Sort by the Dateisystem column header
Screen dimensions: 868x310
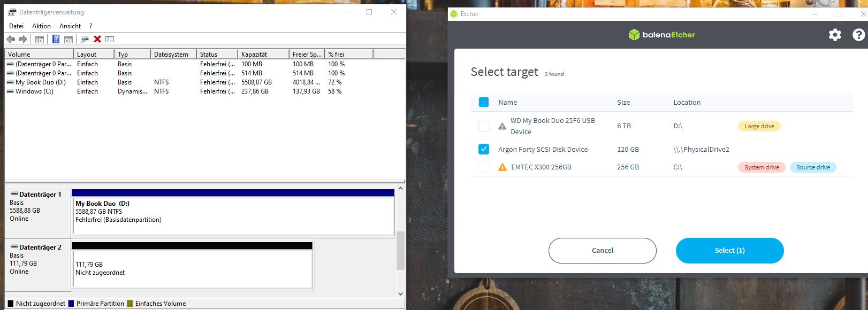click(173, 54)
